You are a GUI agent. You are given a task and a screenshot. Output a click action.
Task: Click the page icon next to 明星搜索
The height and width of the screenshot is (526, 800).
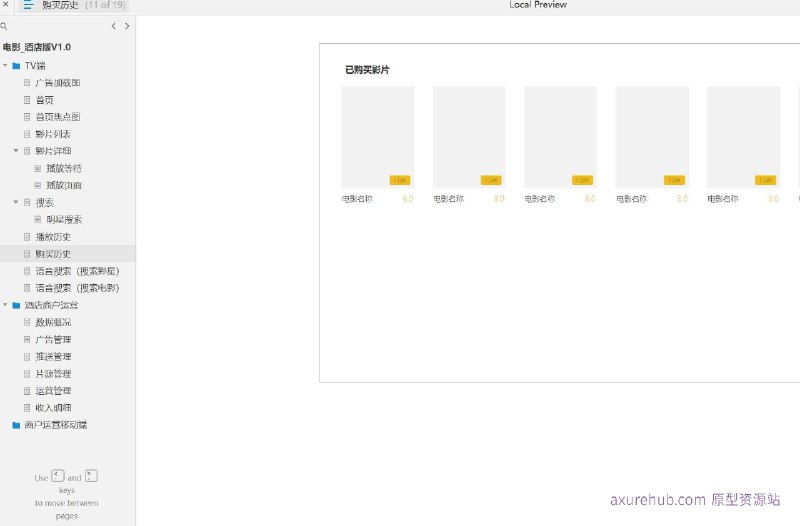tap(37, 219)
